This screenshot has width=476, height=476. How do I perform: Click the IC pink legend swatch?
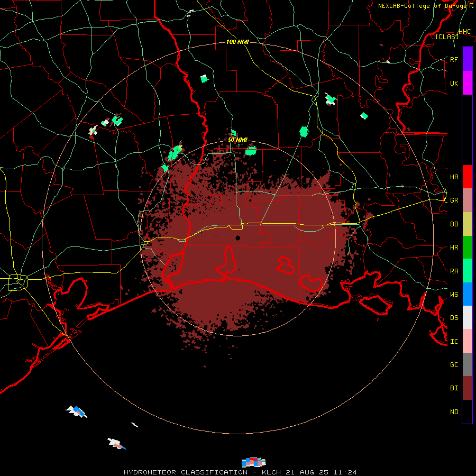(x=467, y=341)
